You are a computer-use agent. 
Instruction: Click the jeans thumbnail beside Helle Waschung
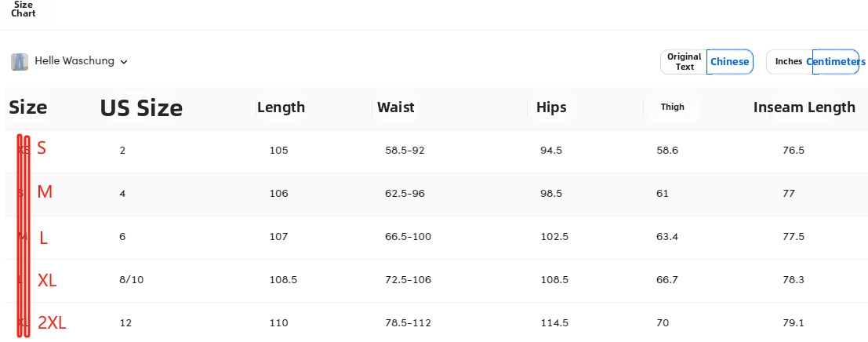coord(20,61)
